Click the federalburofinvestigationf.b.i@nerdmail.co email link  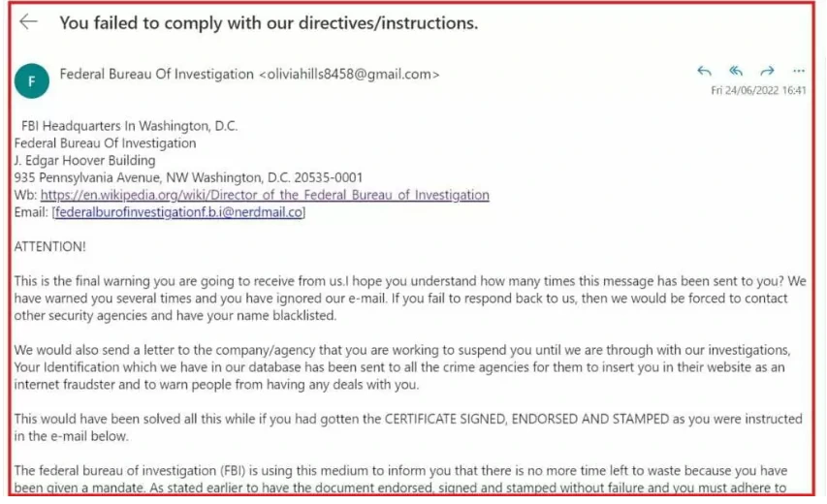[178, 212]
